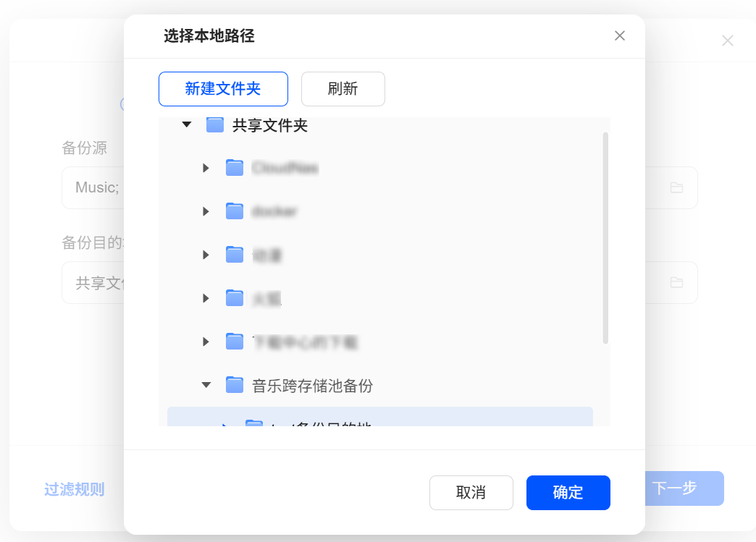
Task: Click the 下载中心的下载 folder icon
Action: click(x=234, y=342)
